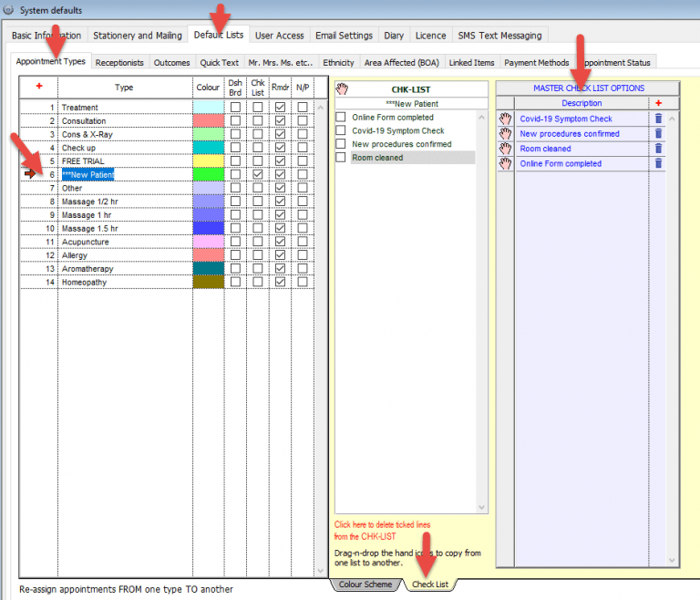Viewport: 700px width, 600px height.
Task: Uncheck Chk List for ***New Patient row
Action: pos(258,174)
